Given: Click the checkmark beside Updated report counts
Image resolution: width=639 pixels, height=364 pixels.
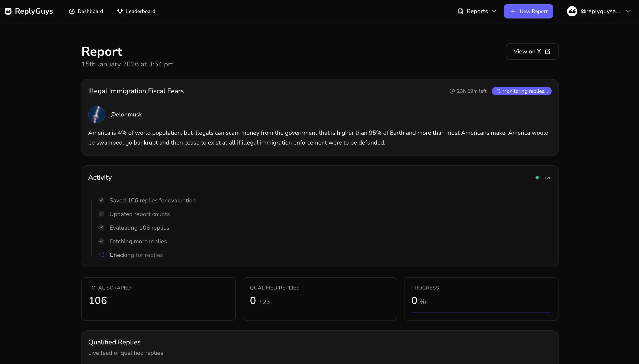Looking at the screenshot, I should 101,214.
